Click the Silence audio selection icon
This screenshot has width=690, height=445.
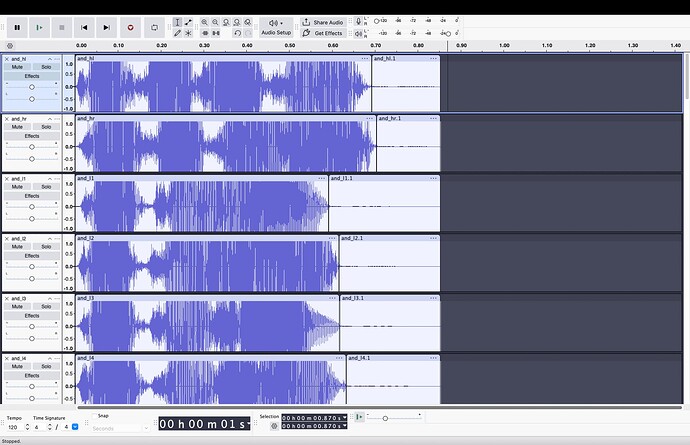[216, 33]
